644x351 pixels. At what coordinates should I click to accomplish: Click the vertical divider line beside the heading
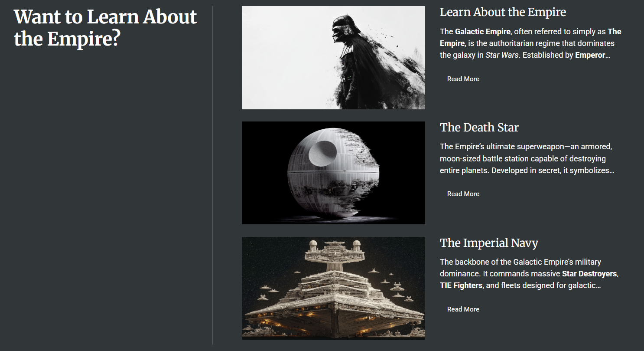212,175
